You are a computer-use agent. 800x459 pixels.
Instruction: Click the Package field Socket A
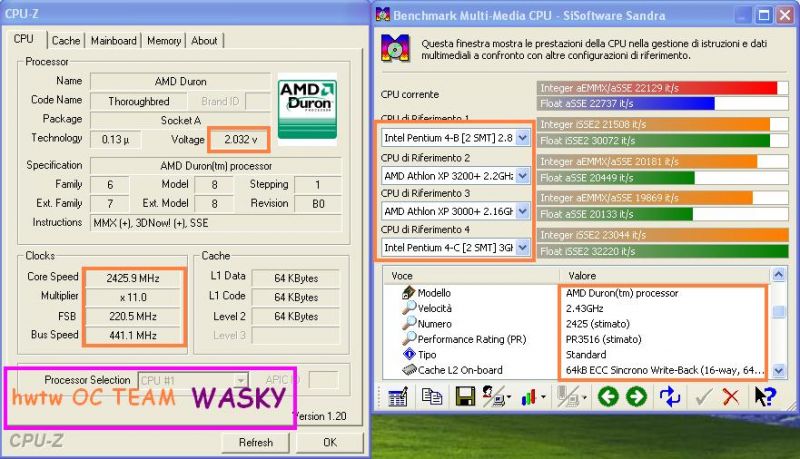coord(181,120)
